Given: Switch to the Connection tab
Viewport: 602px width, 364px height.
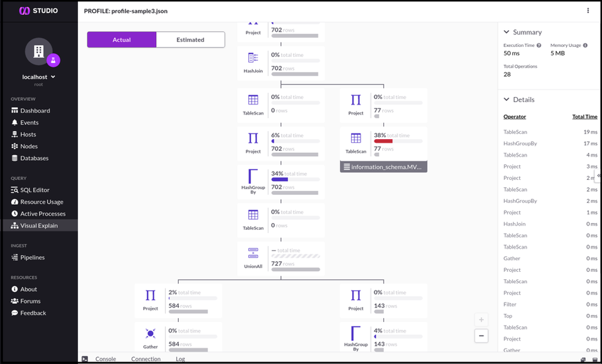Looking at the screenshot, I should point(145,358).
